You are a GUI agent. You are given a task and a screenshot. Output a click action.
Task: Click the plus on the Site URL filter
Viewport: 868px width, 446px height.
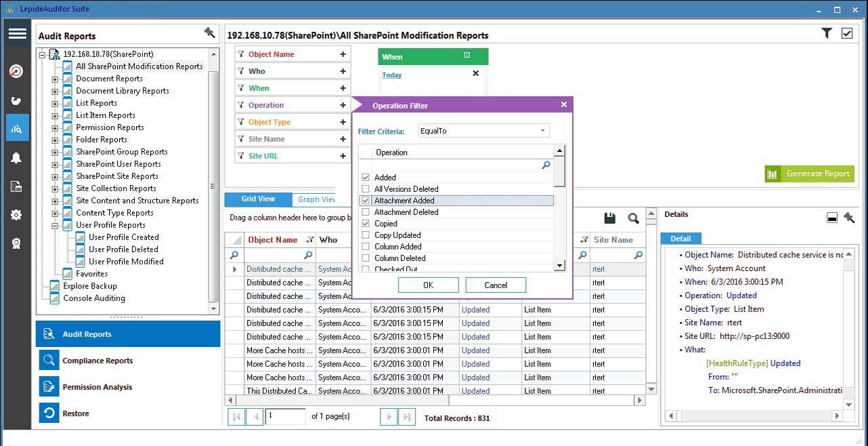(x=343, y=156)
